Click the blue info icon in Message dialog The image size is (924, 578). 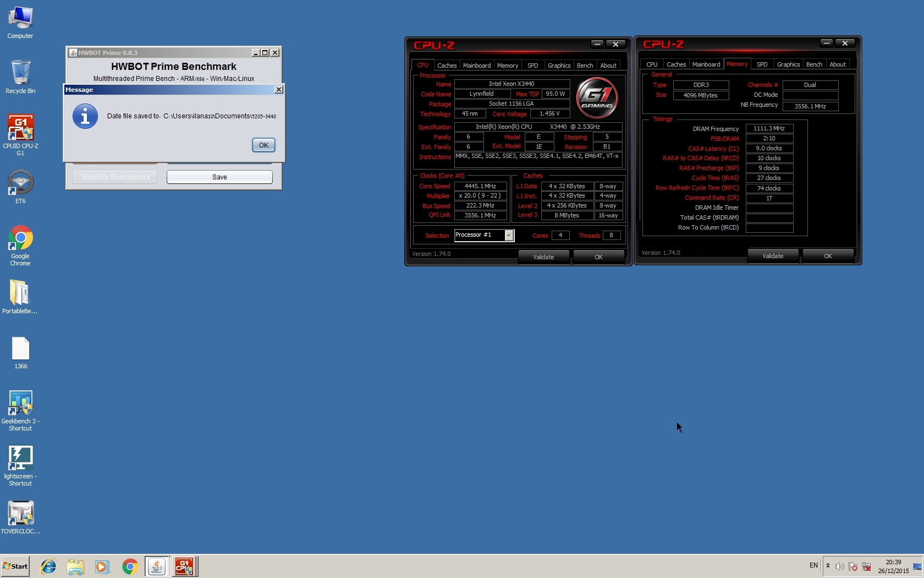click(x=85, y=116)
